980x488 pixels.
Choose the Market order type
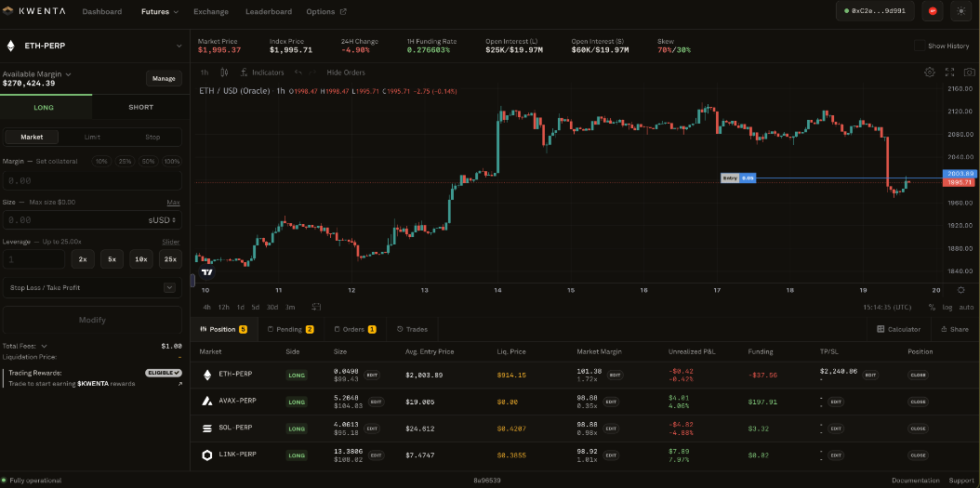pyautogui.click(x=32, y=137)
